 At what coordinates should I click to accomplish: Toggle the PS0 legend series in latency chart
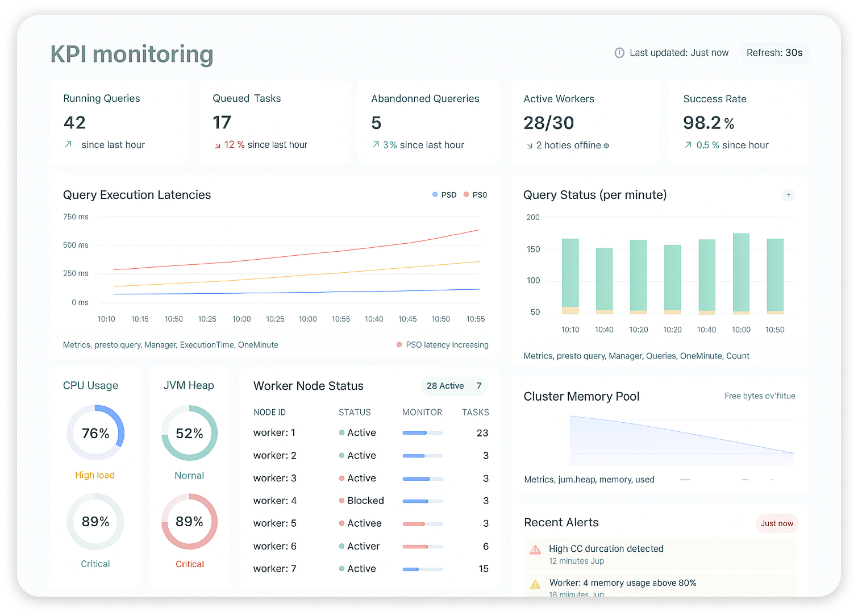pos(475,195)
